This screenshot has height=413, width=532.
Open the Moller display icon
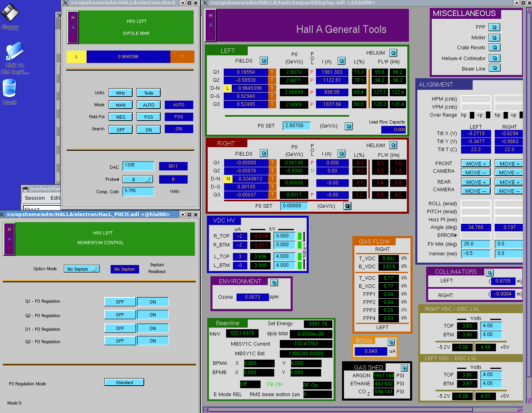pyautogui.click(x=494, y=38)
